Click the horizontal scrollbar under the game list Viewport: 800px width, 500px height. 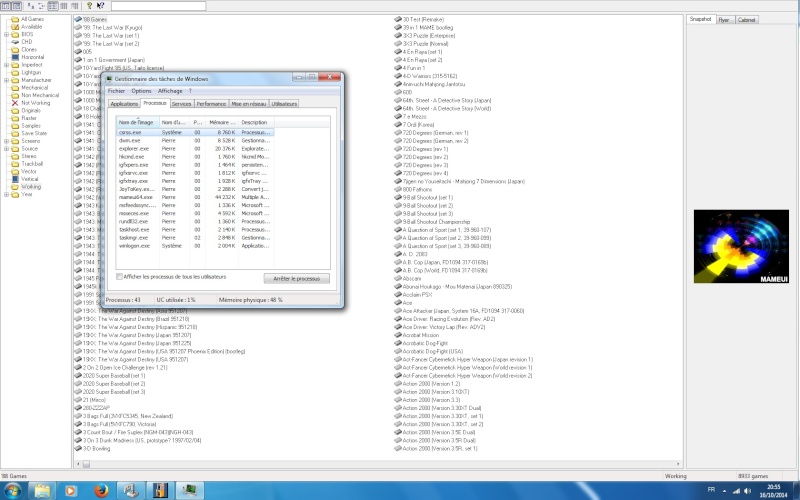point(378,464)
